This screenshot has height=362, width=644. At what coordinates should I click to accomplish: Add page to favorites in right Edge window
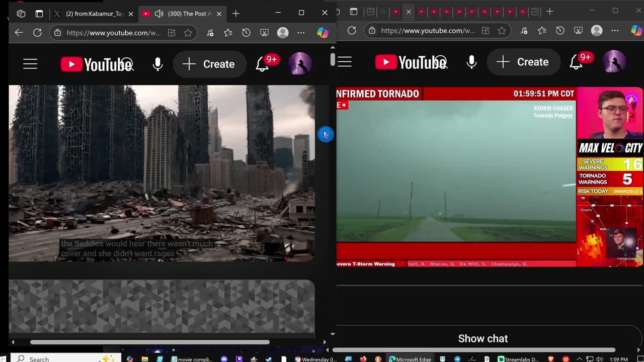(502, 31)
